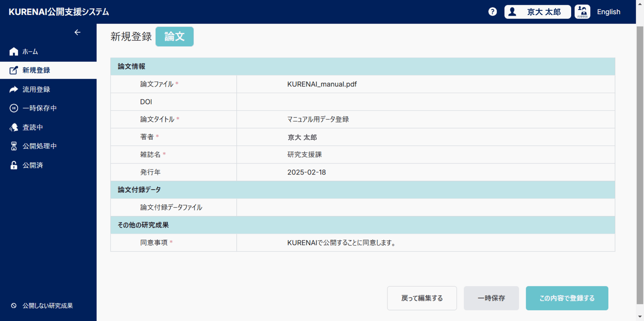Go to Home via the house icon
Viewport: 644px width, 321px height.
(14, 51)
